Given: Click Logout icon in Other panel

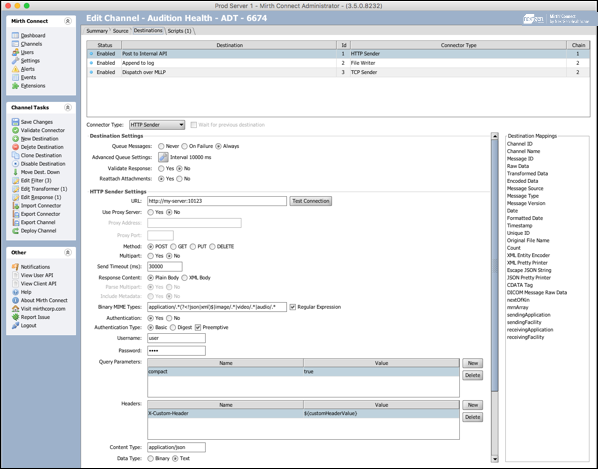Looking at the screenshot, I should click(x=15, y=326).
